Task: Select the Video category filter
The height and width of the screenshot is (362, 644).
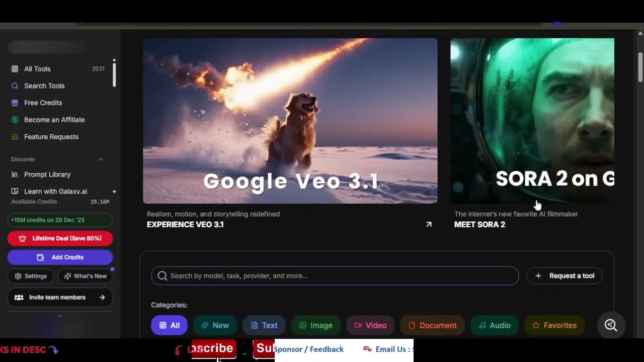Action: (x=370, y=325)
